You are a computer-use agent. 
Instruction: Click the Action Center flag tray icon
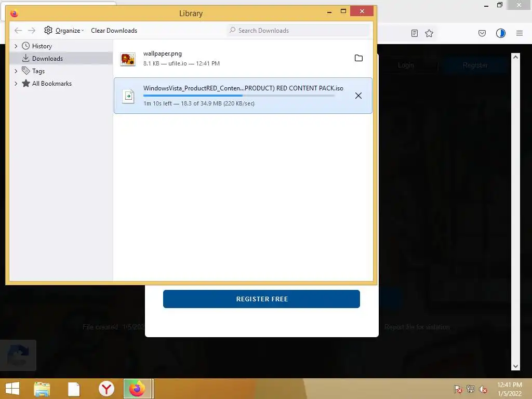point(458,389)
